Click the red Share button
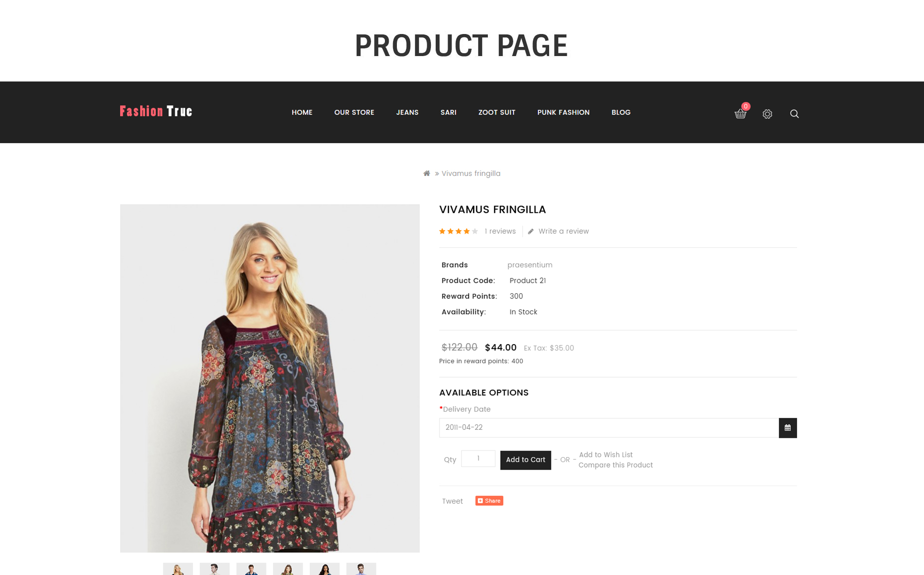 coord(489,501)
